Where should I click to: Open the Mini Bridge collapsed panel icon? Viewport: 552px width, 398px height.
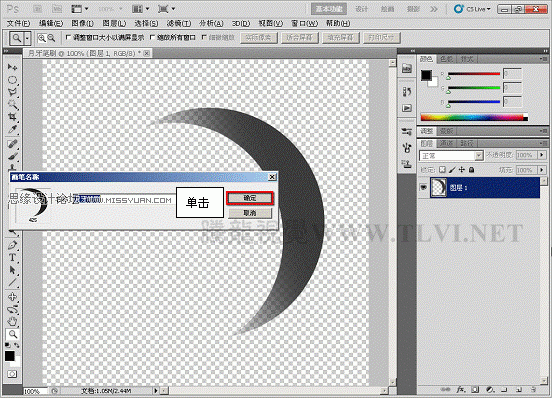[x=407, y=68]
